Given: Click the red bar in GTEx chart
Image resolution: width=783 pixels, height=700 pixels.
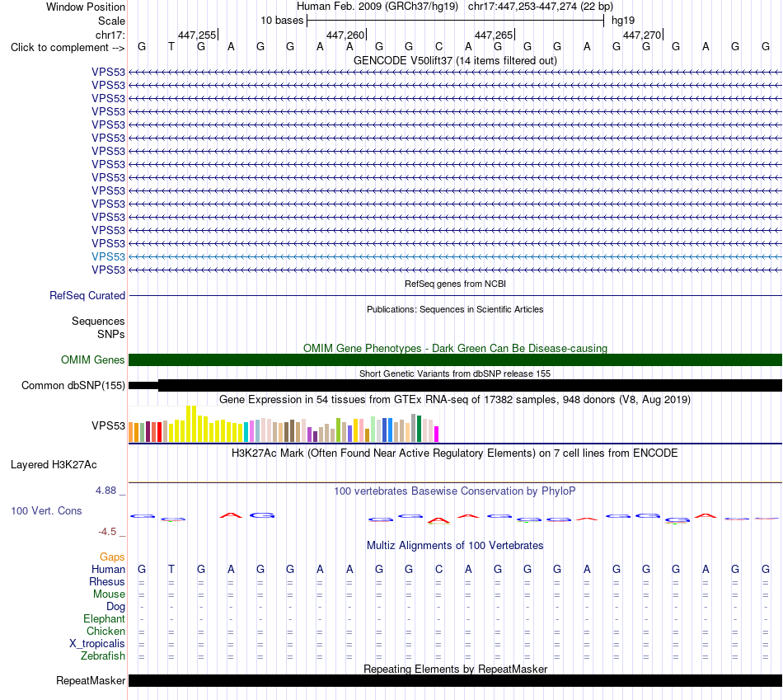Looking at the screenshot, I should click(x=159, y=432).
